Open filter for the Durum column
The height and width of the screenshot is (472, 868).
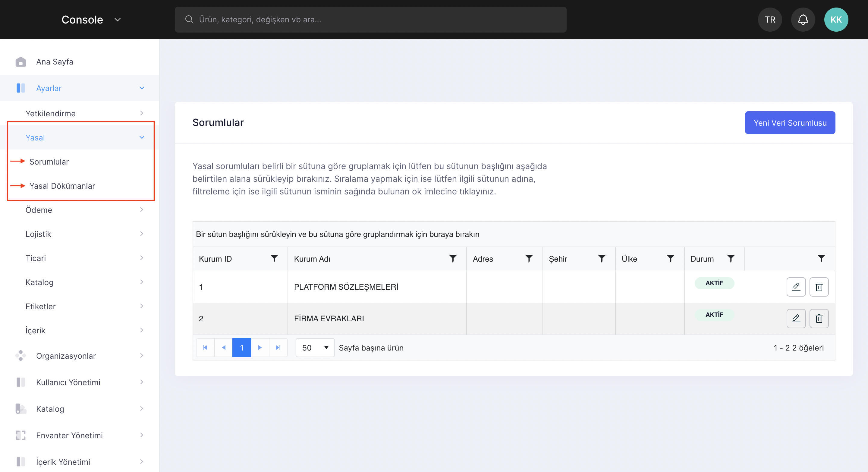pyautogui.click(x=731, y=258)
